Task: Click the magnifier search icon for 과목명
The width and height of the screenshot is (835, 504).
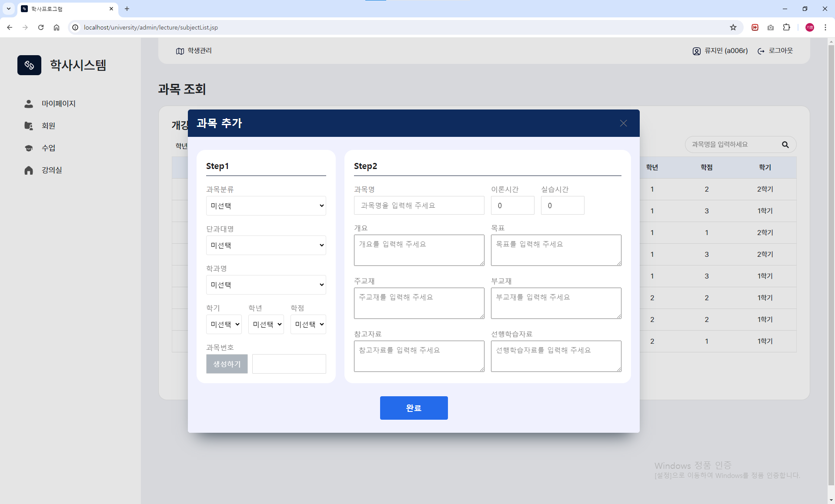Action: [x=785, y=145]
